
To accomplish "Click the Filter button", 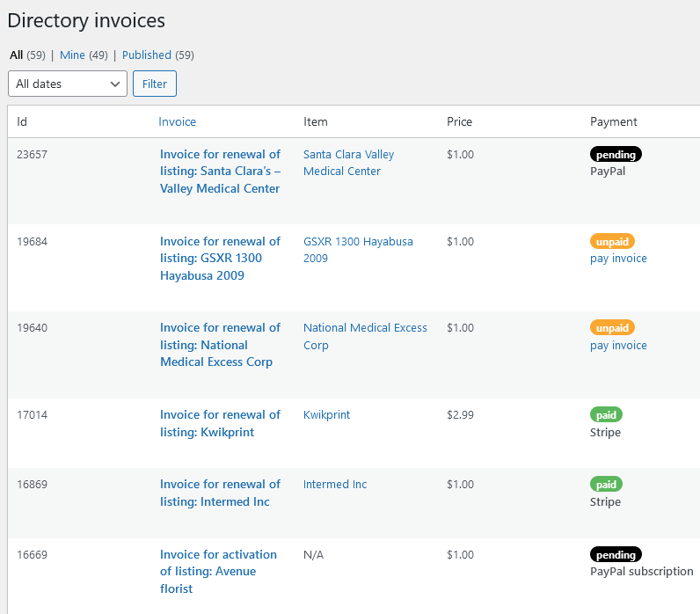I will click(x=155, y=84).
